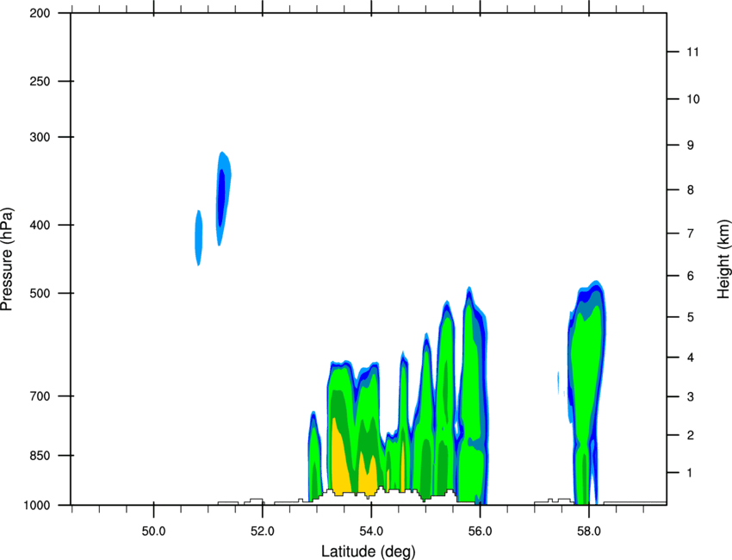Image resolution: width=732 pixels, height=560 pixels.
Task: Click the 54.0 latitude tick label
Action: coord(371,532)
